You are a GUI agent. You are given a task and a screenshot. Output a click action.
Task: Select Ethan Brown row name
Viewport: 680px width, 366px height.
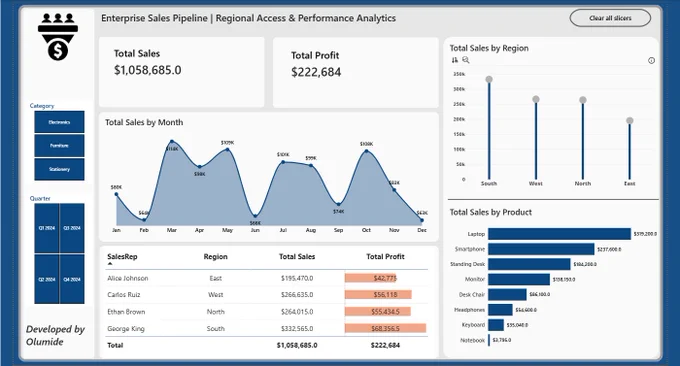pyautogui.click(x=126, y=312)
